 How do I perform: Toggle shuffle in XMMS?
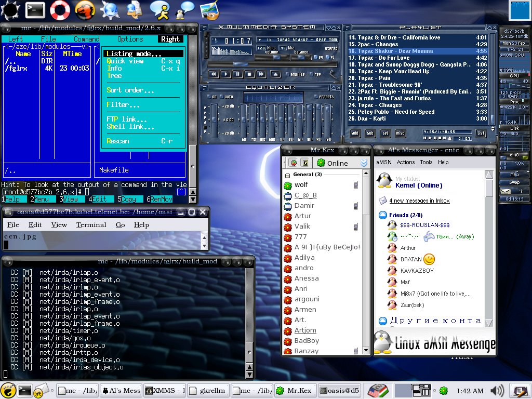coord(295,74)
